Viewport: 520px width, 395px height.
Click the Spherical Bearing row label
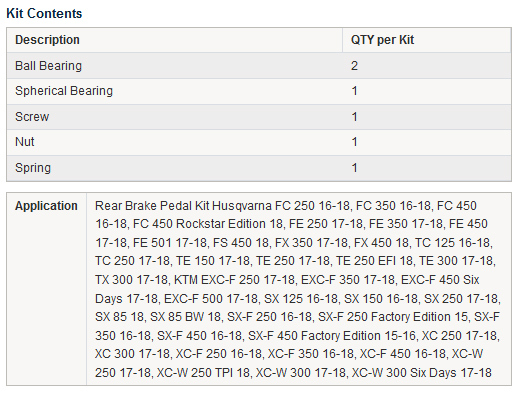[64, 91]
